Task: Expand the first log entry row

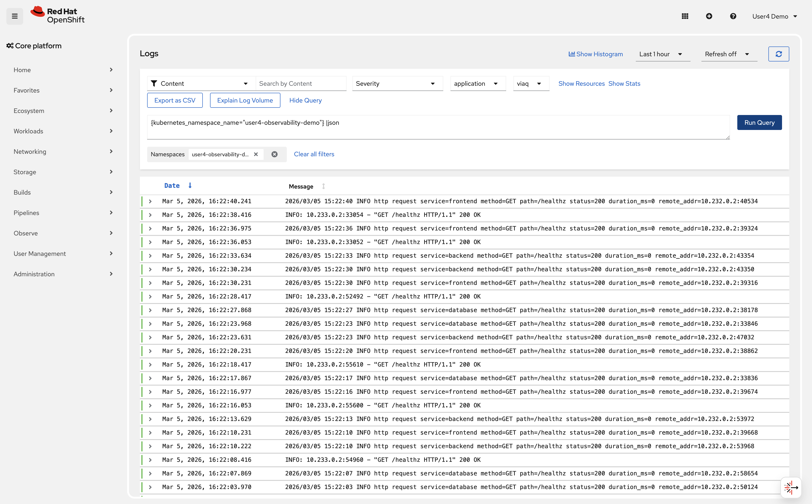Action: point(150,201)
